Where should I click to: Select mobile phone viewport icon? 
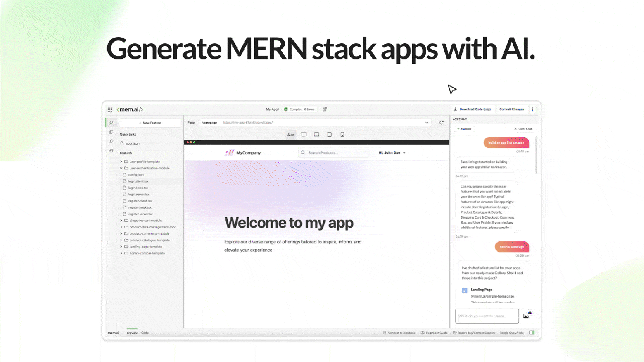tap(342, 134)
